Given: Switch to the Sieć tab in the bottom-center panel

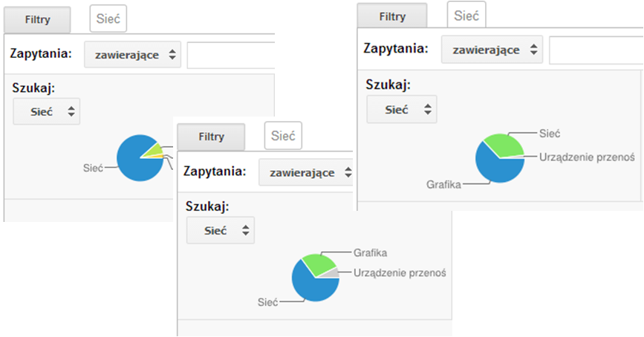Looking at the screenshot, I should (x=283, y=136).
